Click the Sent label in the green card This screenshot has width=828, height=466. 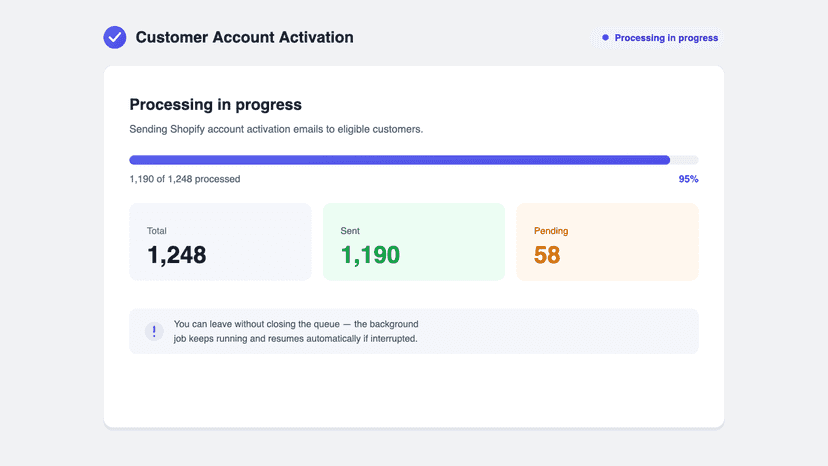[x=350, y=231]
